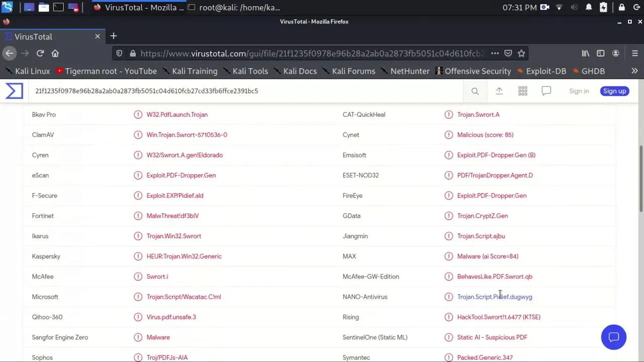Click the Sign in link
This screenshot has width=644, height=362.
click(579, 91)
